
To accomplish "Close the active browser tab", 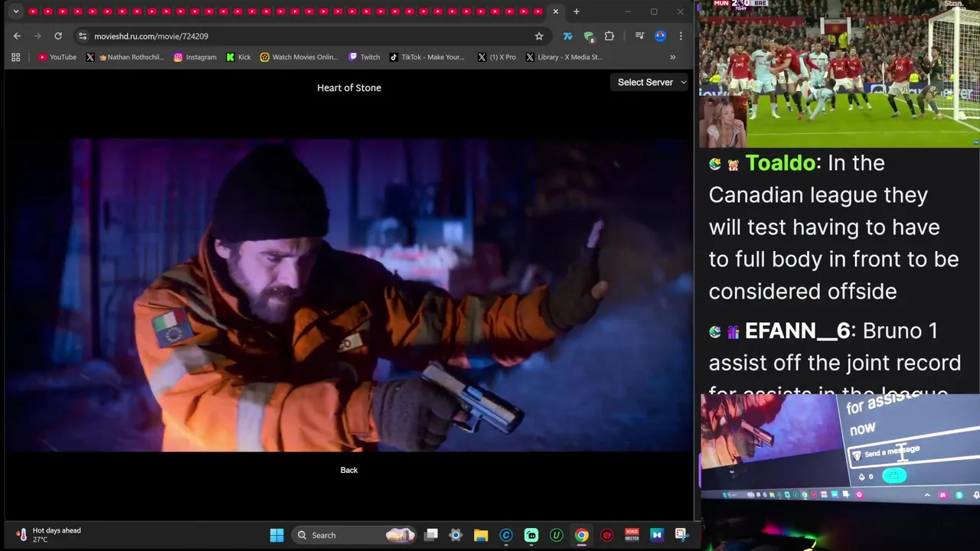I will tap(555, 11).
